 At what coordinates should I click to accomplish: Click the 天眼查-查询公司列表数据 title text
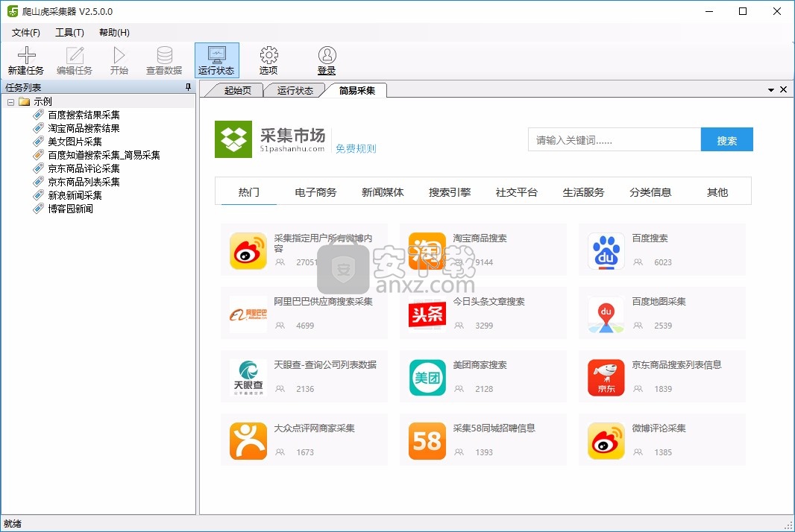coord(325,365)
